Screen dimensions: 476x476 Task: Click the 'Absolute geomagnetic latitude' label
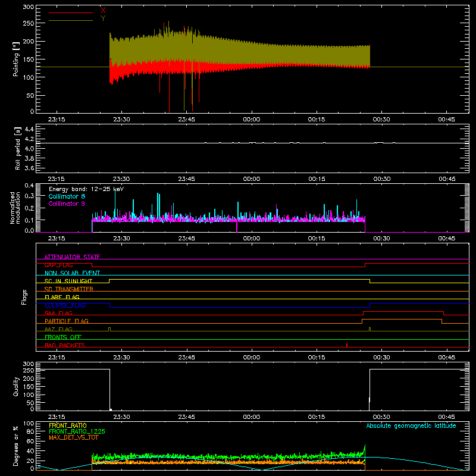click(411, 425)
